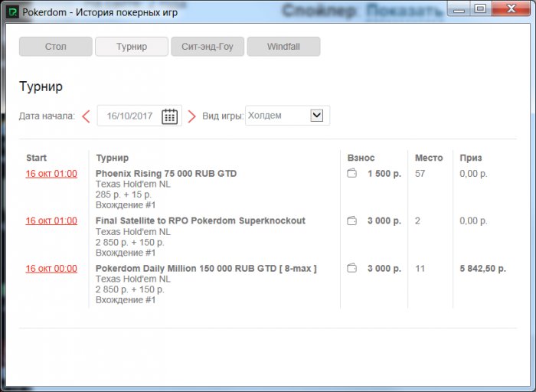Click wallet icon in Final Satellite row
Viewport: 536px width, 392px height.
click(352, 220)
